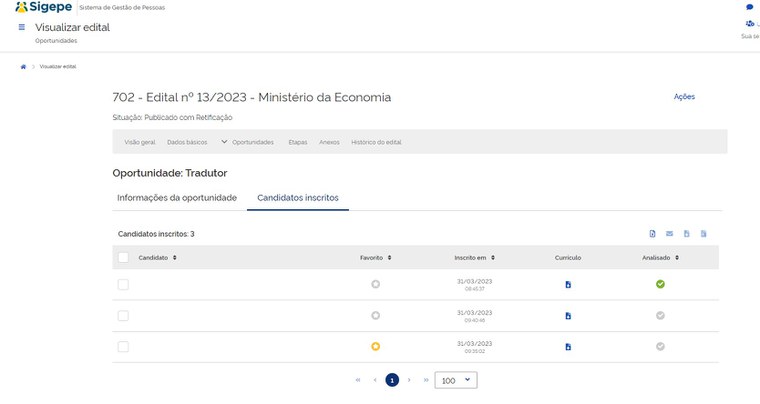Unfavorite the third candidate's yellow star

375,347
